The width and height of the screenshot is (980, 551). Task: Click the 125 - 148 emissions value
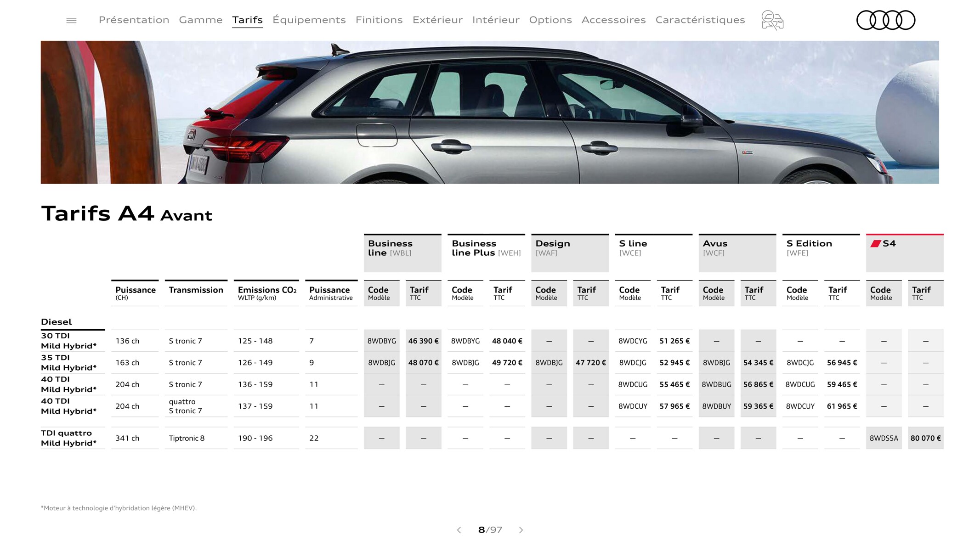[x=255, y=341]
